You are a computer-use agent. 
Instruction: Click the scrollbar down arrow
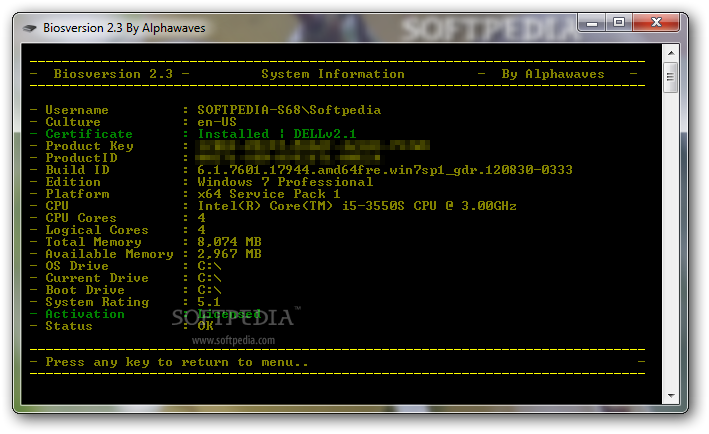click(x=671, y=396)
